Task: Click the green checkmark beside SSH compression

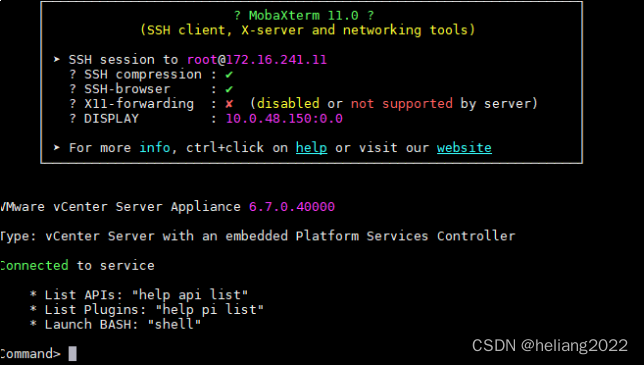Action: click(229, 75)
